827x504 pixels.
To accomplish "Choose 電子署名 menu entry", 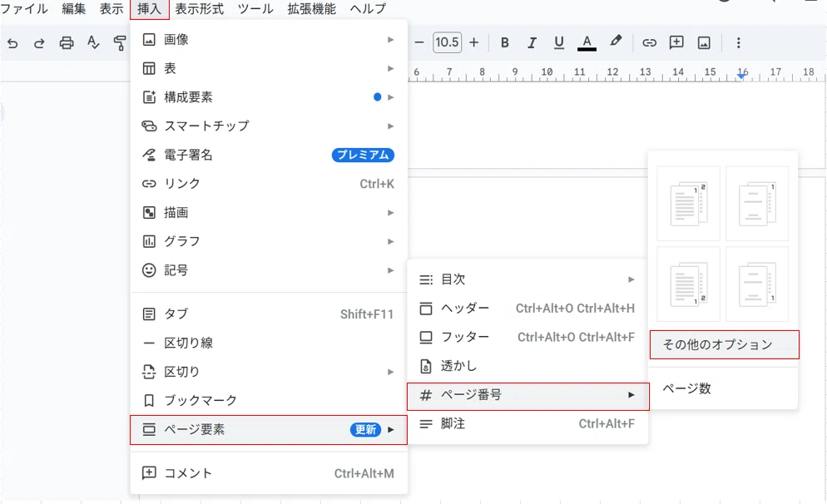I will pos(269,155).
